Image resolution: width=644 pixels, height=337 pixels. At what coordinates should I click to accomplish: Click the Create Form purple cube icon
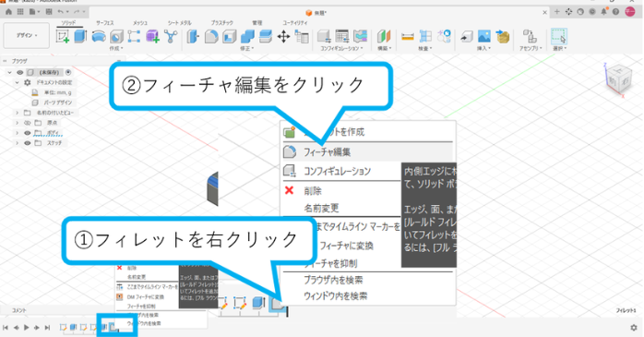point(152,37)
